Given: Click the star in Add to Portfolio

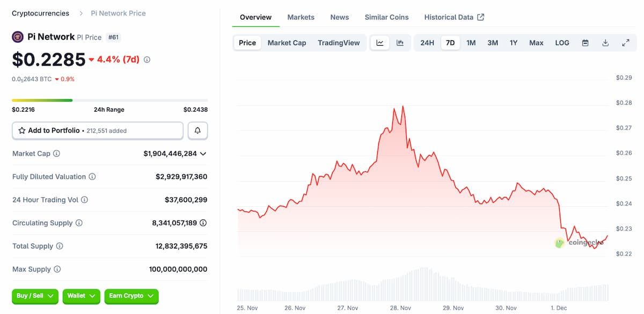Looking at the screenshot, I should [22, 130].
